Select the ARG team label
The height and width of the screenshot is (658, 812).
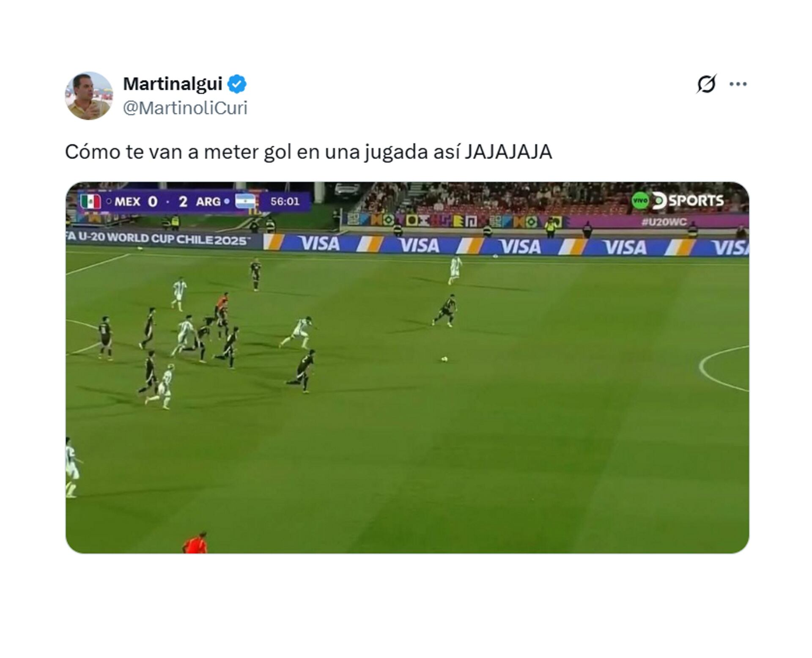click(x=208, y=202)
